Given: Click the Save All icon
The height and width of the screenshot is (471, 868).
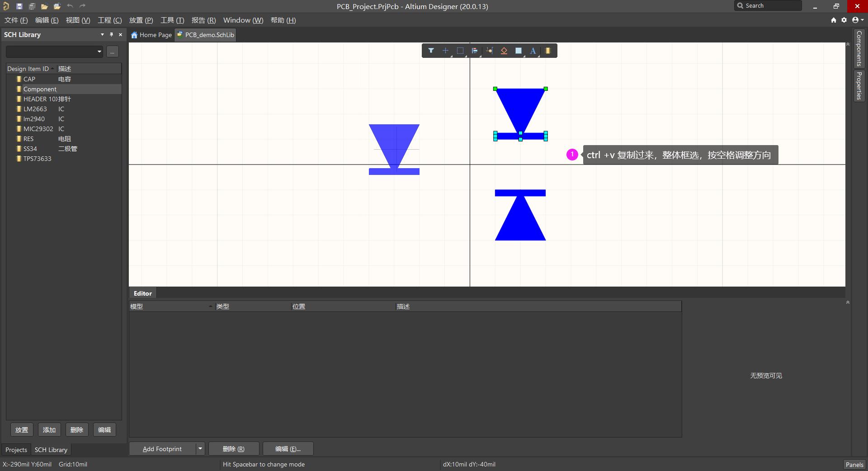Looking at the screenshot, I should 32,6.
